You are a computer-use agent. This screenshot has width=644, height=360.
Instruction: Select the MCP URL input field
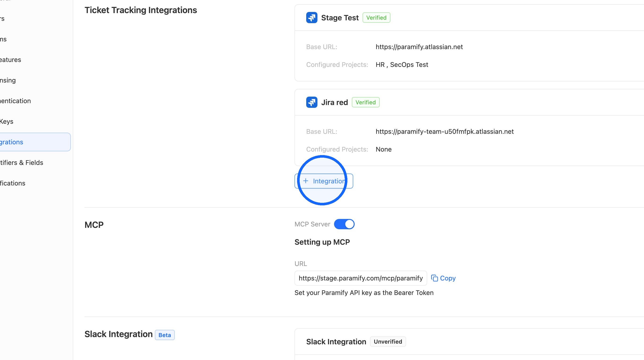point(360,278)
